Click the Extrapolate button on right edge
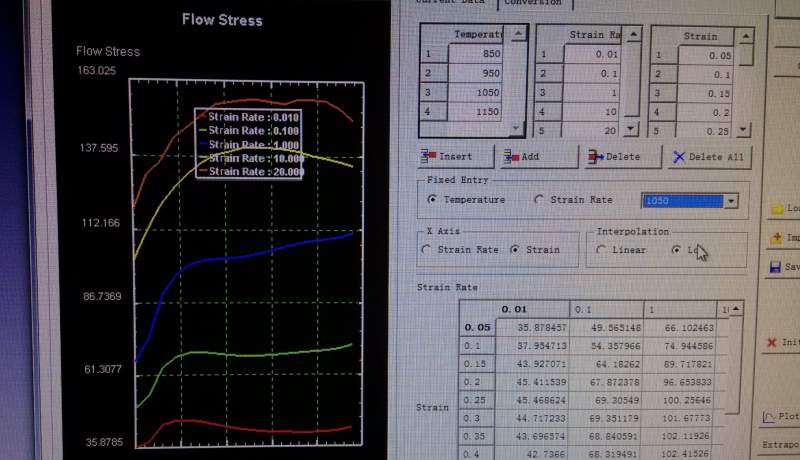The width and height of the screenshot is (800, 460). [781, 445]
